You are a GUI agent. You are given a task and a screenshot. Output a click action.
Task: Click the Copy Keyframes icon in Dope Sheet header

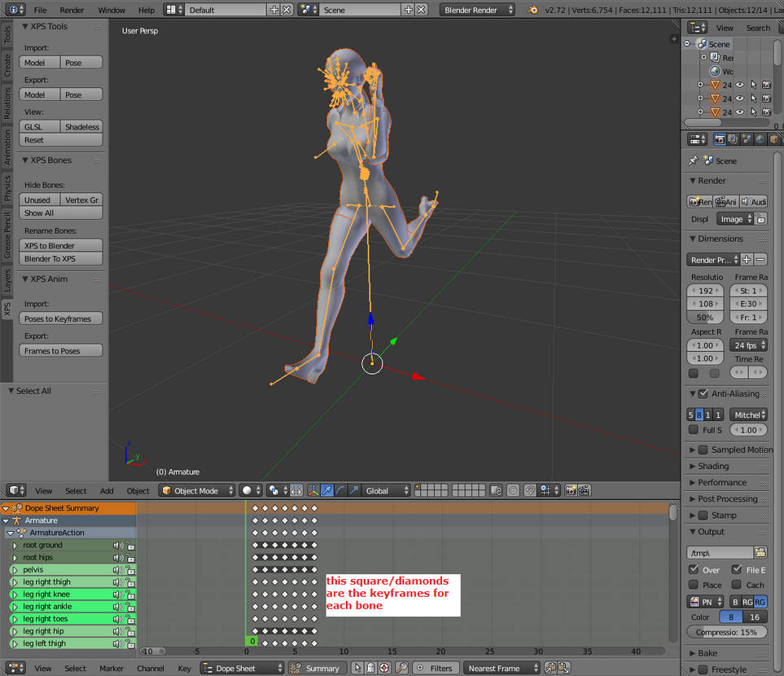pyautogui.click(x=551, y=668)
